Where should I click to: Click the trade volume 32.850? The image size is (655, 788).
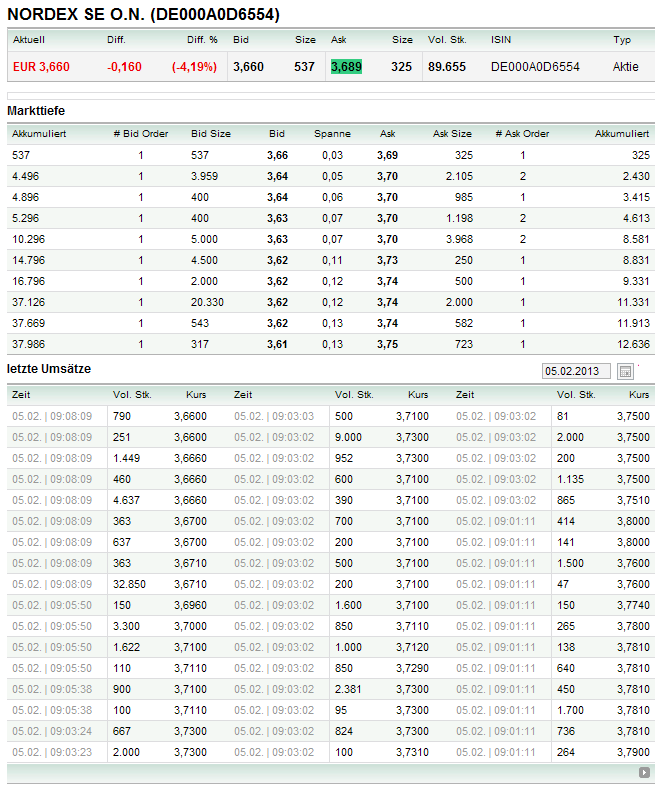point(129,584)
